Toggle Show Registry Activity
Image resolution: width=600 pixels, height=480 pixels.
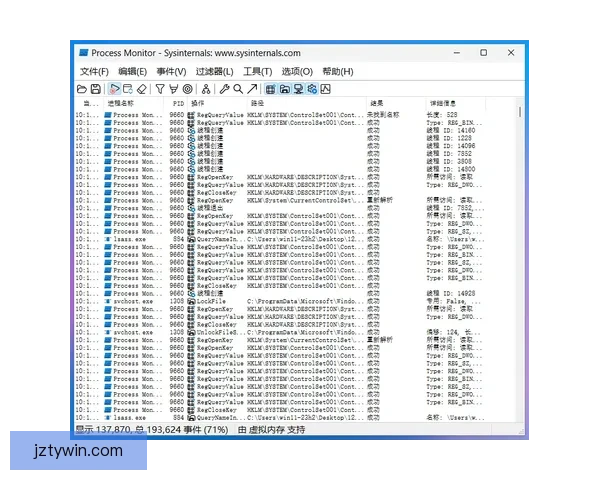click(x=271, y=89)
